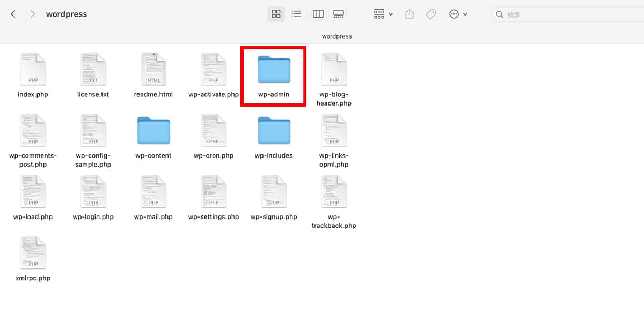Go back with the left chevron
This screenshot has width=644, height=336.
click(x=13, y=14)
